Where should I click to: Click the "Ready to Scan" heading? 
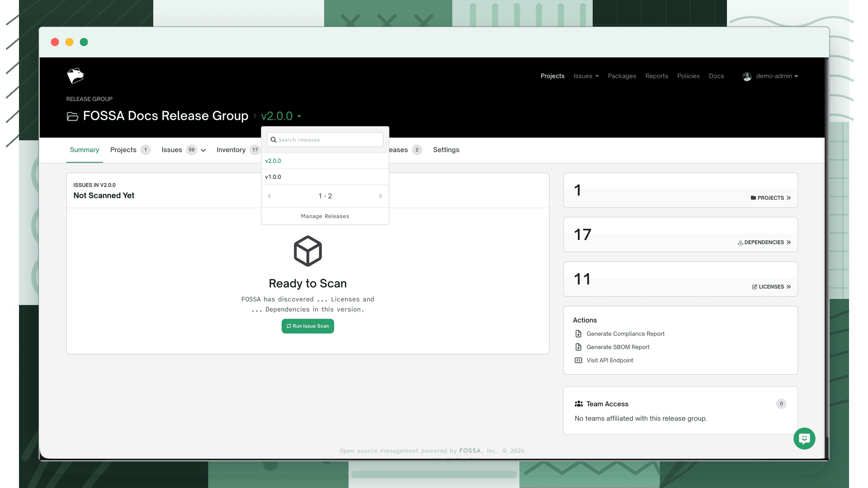coord(308,283)
